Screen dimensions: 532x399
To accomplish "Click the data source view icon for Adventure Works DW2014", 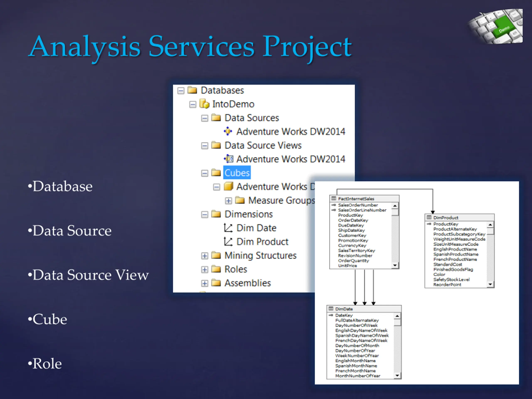I will (228, 159).
